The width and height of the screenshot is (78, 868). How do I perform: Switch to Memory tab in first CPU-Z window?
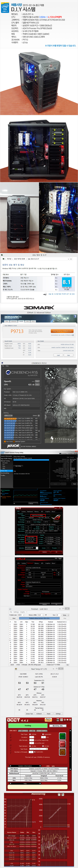pos(37,512)
